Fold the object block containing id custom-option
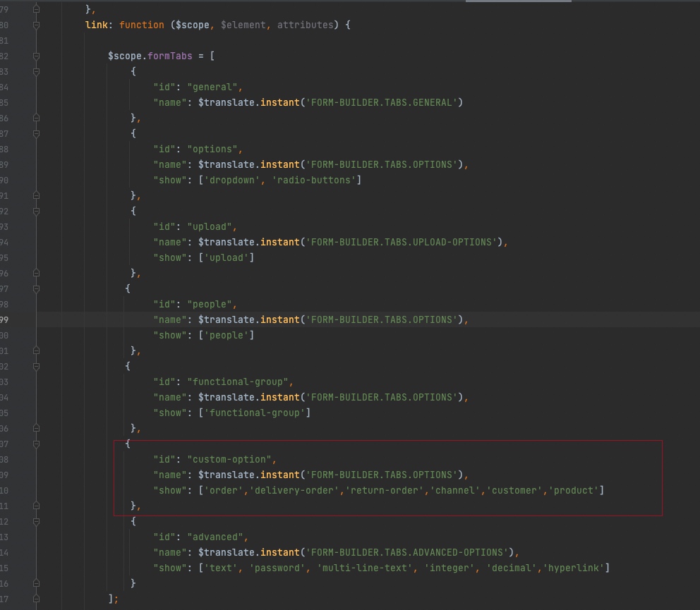700x610 pixels. pyautogui.click(x=36, y=444)
